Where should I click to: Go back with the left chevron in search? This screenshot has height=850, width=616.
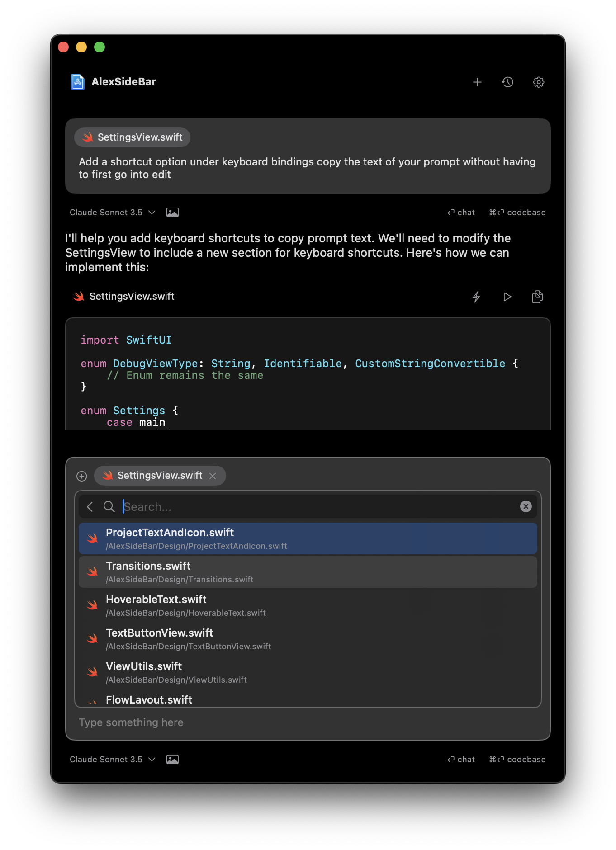click(x=90, y=506)
